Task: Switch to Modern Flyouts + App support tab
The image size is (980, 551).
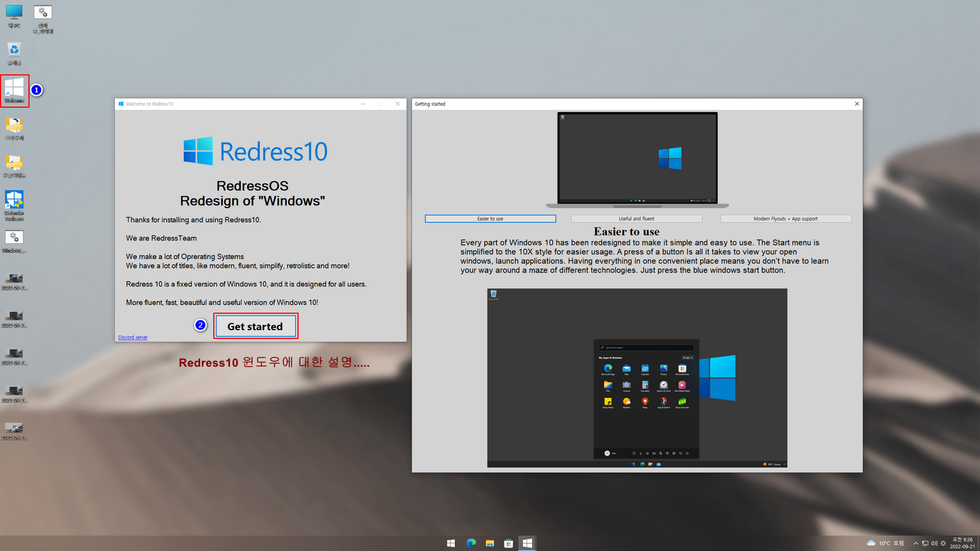Action: coord(785,219)
